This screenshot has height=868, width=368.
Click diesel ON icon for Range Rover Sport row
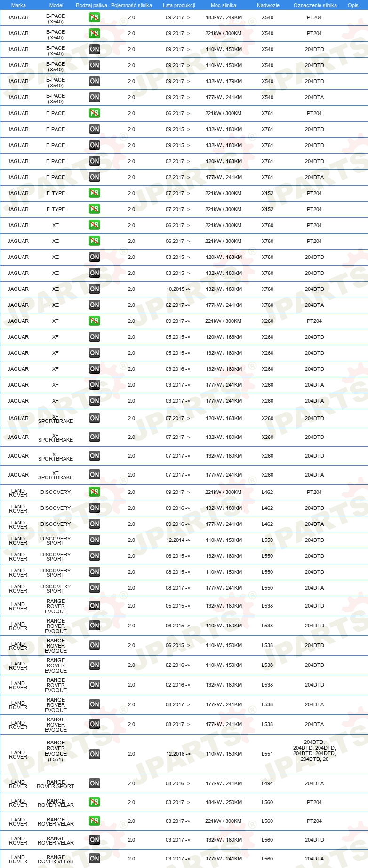pyautogui.click(x=95, y=783)
